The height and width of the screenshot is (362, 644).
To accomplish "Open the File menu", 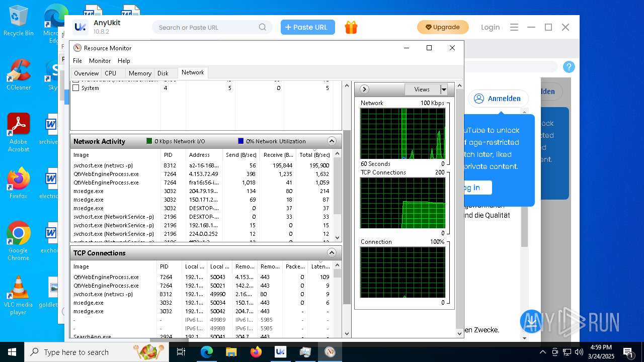I will point(77,60).
